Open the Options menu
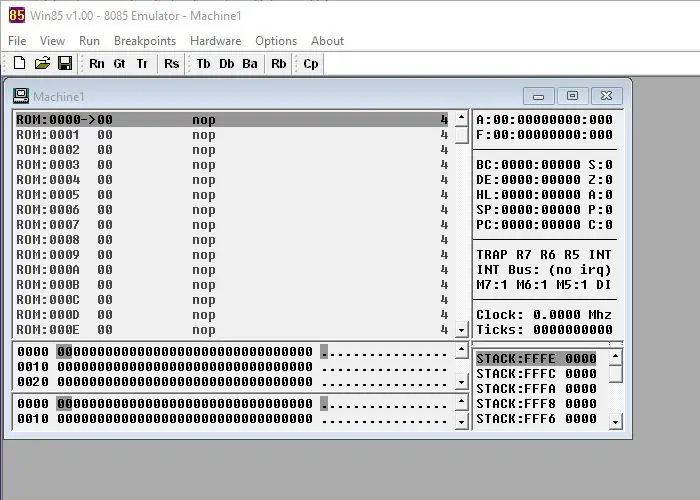 276,41
